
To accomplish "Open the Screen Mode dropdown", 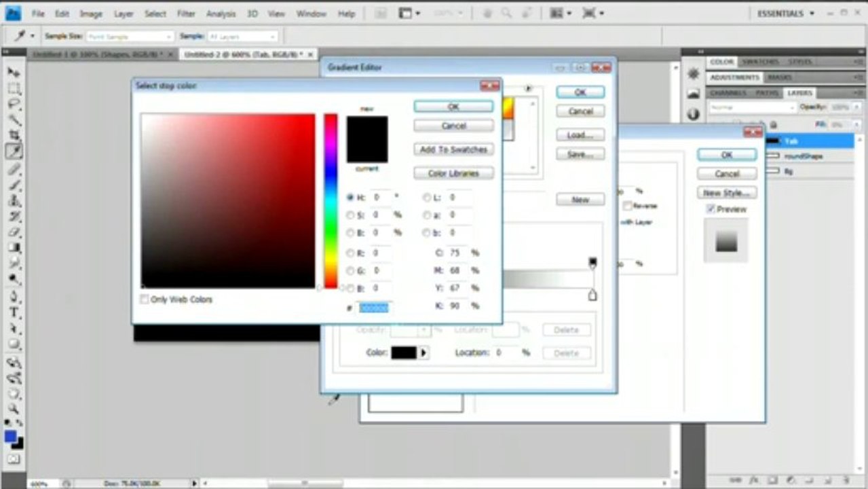I will [x=593, y=14].
